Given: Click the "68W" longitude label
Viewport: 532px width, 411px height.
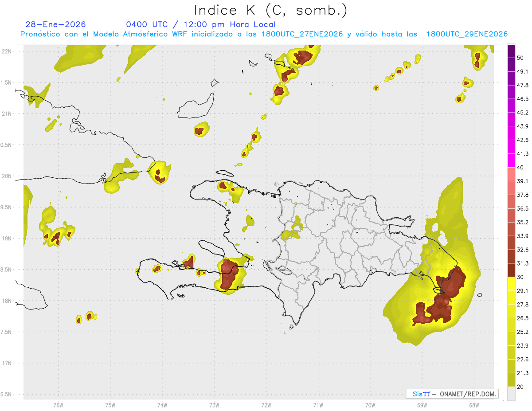Looking at the screenshot, I should point(474,405).
